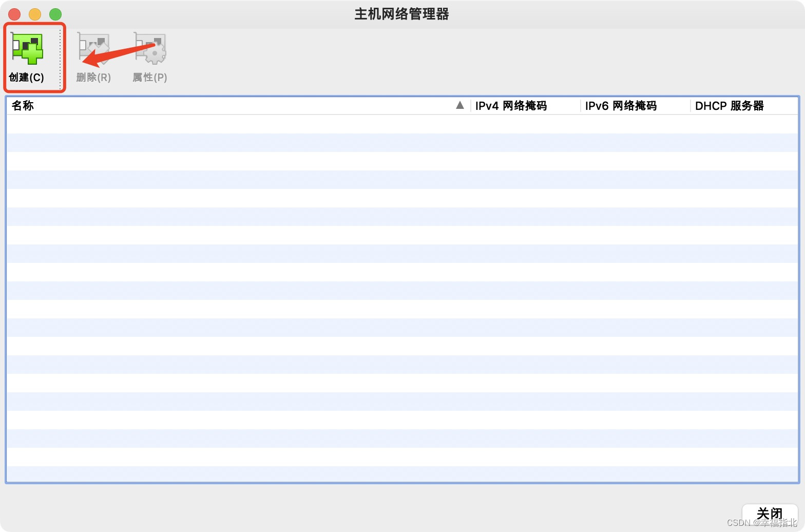This screenshot has height=532, width=805.
Task: Toggle the sort arrow in name column
Action: tap(460, 105)
